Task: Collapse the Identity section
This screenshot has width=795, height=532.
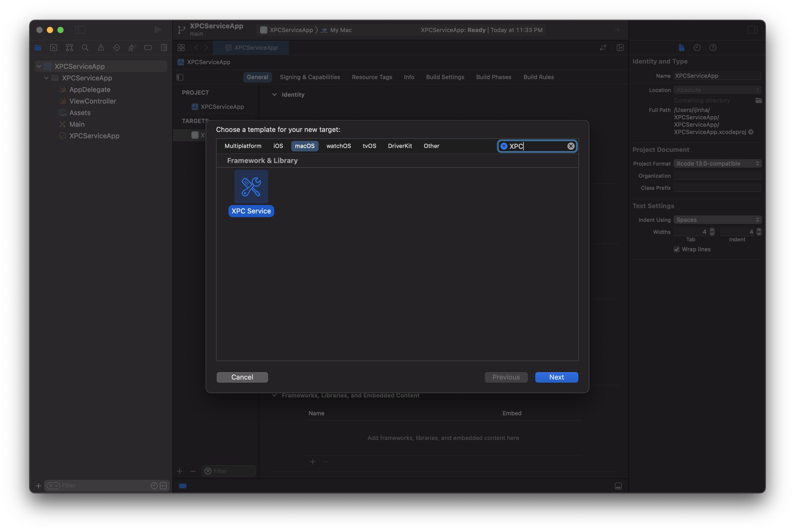Action: click(274, 95)
